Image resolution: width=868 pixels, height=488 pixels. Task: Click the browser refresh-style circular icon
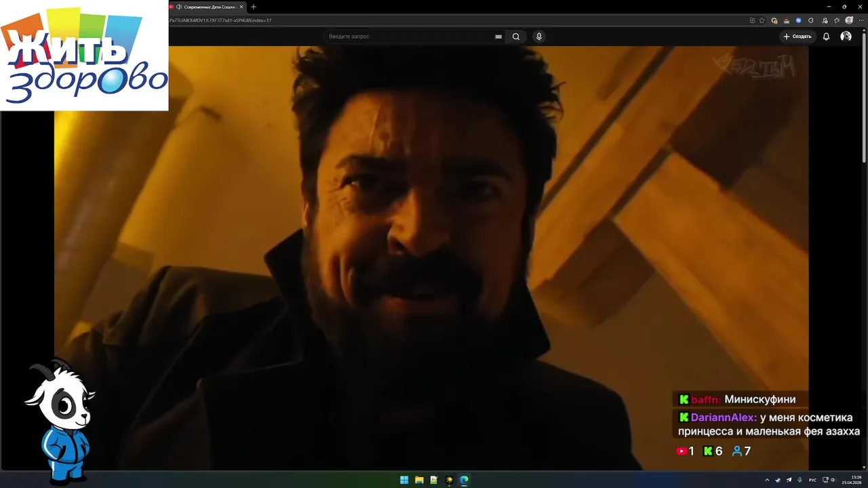[x=811, y=20]
